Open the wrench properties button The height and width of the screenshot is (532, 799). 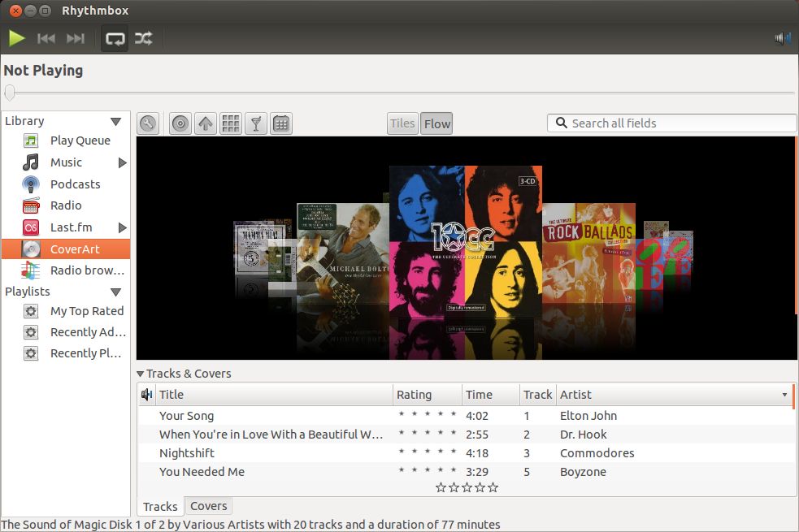pos(148,123)
